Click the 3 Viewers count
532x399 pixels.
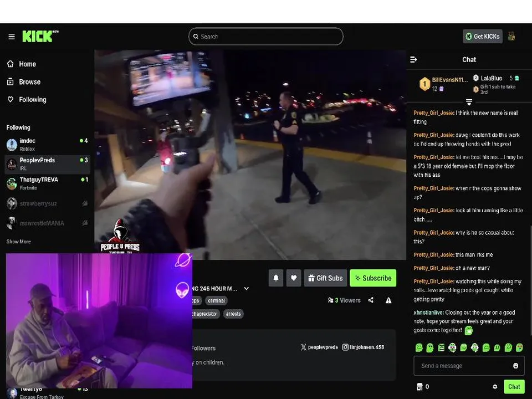coord(344,300)
